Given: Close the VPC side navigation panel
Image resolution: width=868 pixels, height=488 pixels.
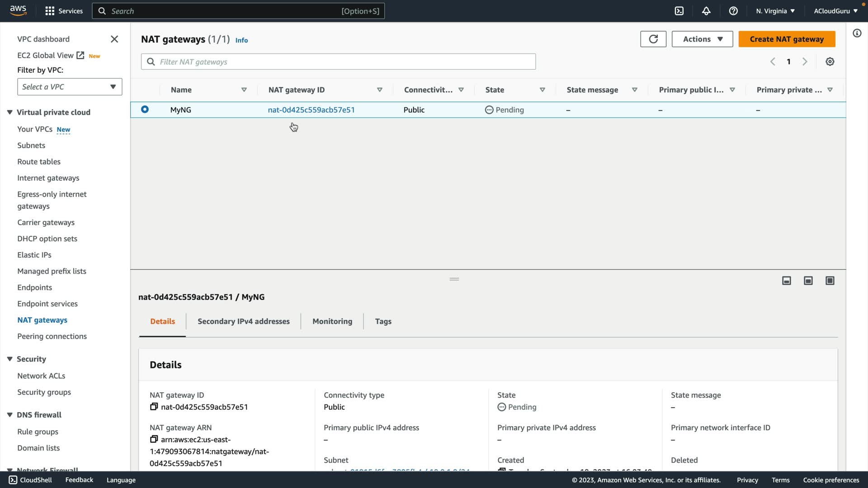Looking at the screenshot, I should [x=114, y=39].
